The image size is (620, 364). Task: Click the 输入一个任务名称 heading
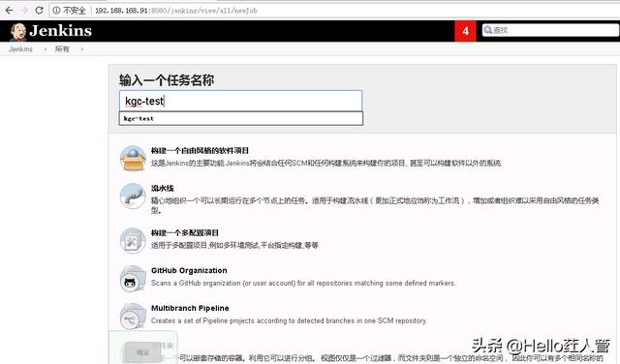point(167,80)
